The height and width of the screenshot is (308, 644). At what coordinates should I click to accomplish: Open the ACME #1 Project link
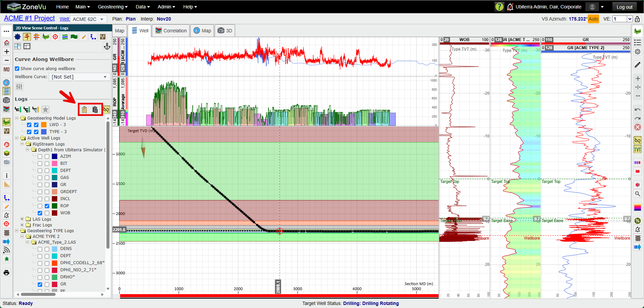click(29, 19)
